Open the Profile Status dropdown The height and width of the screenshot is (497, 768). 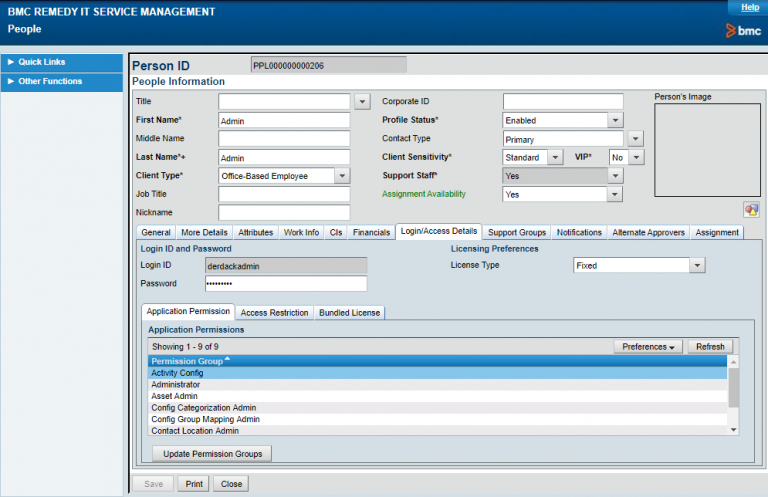pos(616,120)
